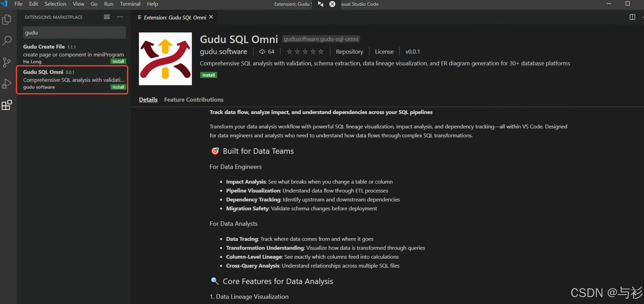Viewport: 644px width, 304px height.
Task: Clear extensions search results icon
Action: [x=107, y=17]
